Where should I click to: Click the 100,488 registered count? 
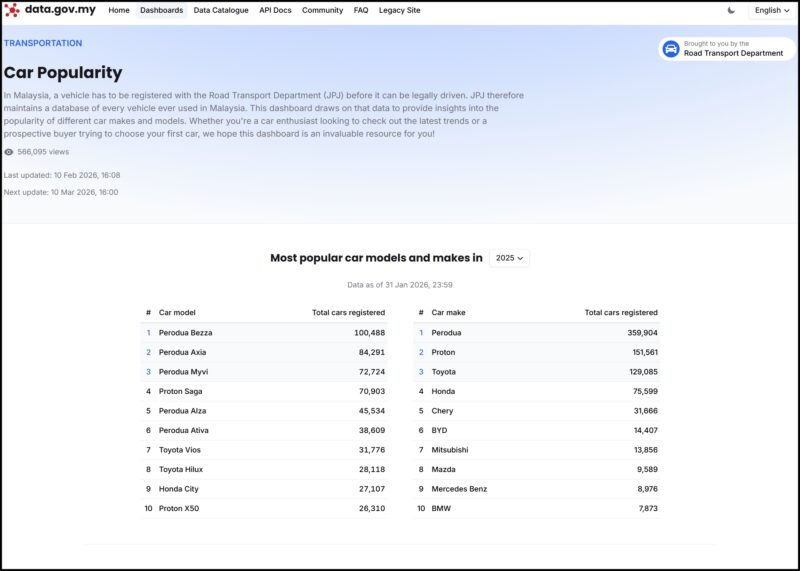pos(369,333)
